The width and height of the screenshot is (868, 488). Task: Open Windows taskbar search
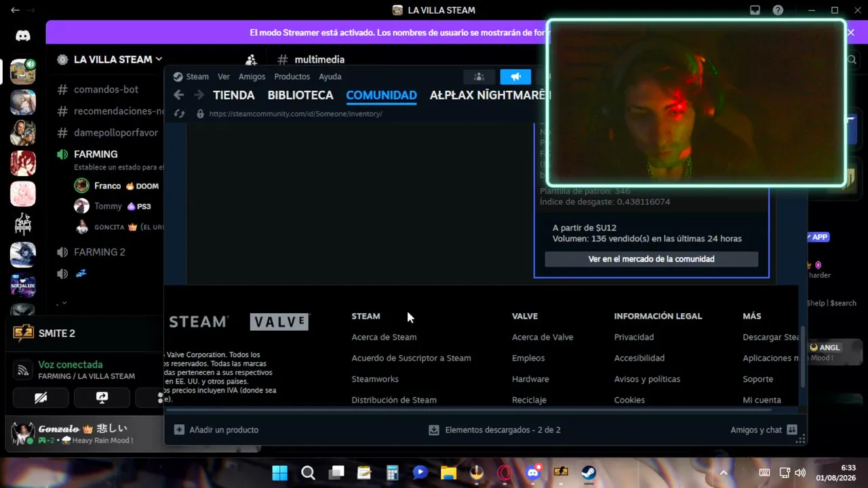[308, 473]
